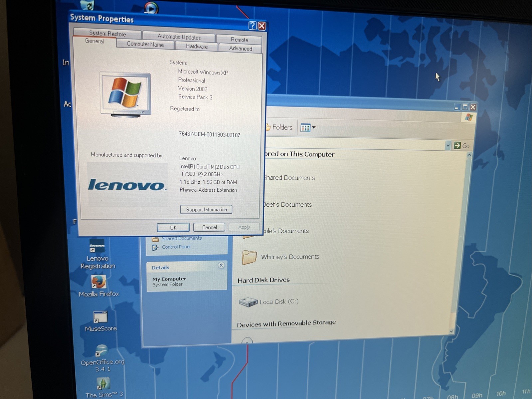Maximize the My Computer window
Viewport: 532px width, 399px height.
click(x=465, y=107)
